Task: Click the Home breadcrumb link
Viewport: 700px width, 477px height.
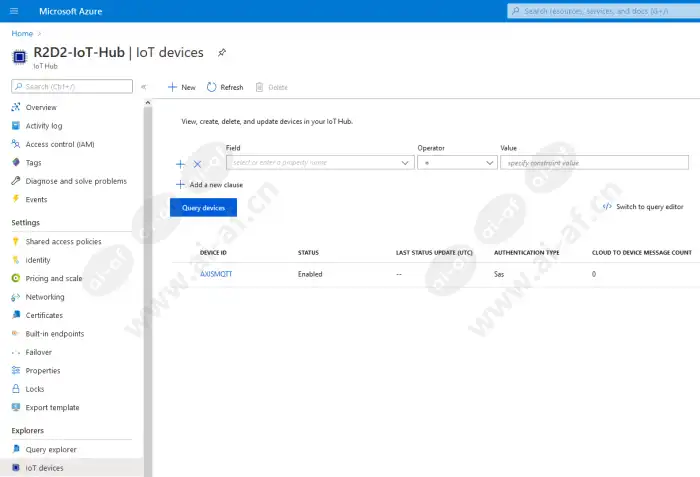Action: click(x=22, y=33)
